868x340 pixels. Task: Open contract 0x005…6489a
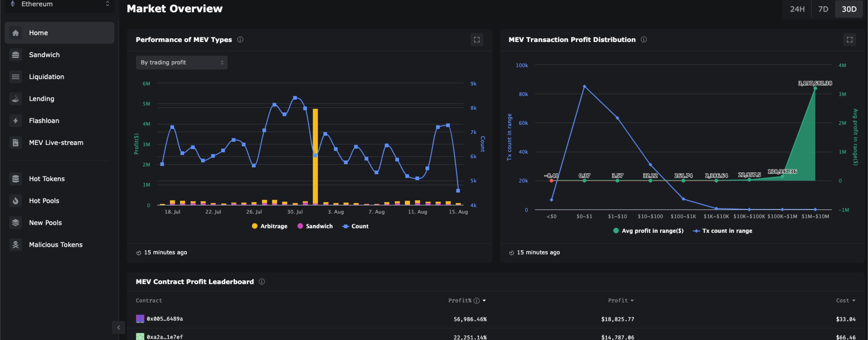[164, 319]
